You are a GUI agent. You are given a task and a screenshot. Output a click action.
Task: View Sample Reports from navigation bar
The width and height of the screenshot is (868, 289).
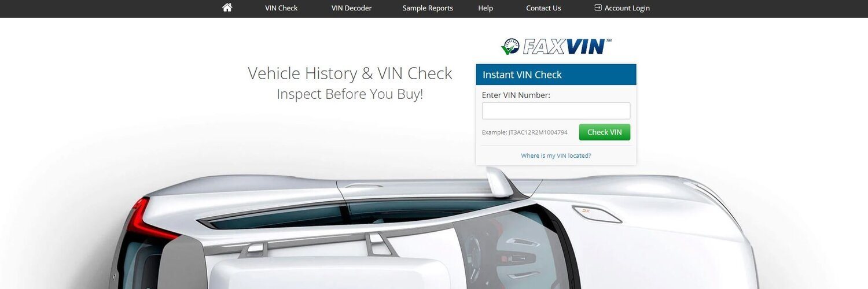click(428, 8)
